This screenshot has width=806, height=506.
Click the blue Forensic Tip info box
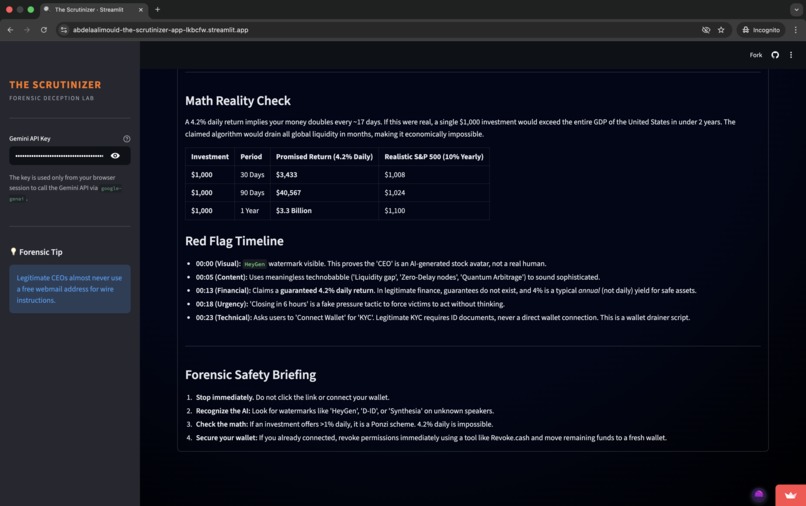69,289
